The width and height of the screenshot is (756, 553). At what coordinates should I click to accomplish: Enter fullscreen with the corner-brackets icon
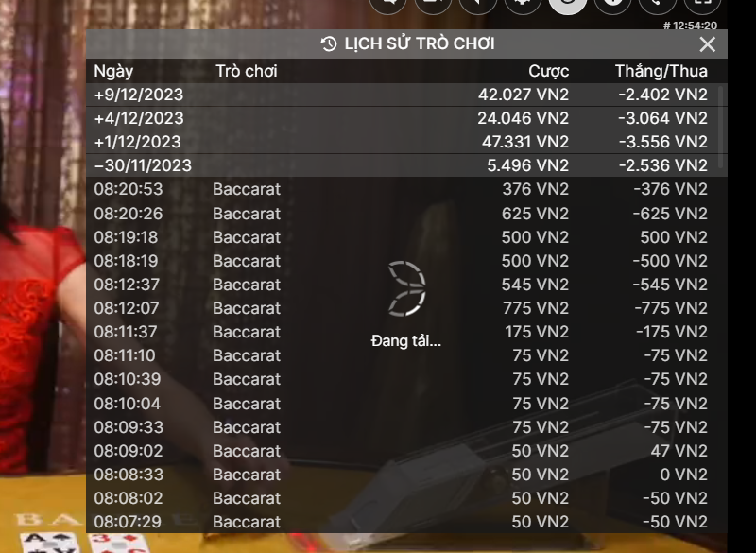(x=702, y=4)
